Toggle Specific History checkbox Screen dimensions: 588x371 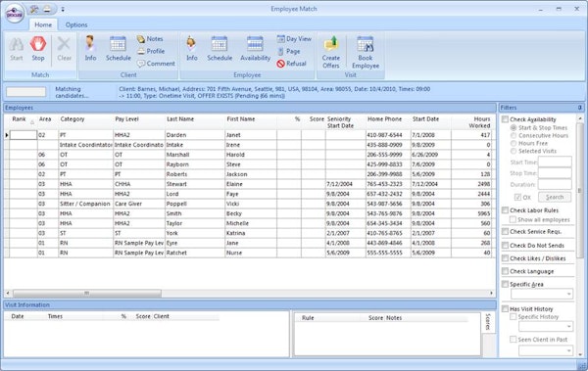coord(513,316)
